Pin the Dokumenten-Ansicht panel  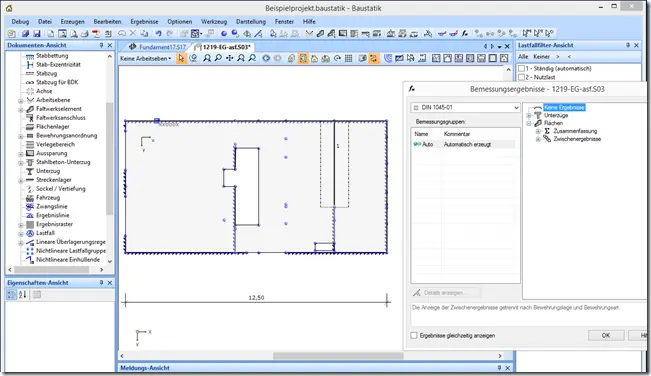[101, 45]
